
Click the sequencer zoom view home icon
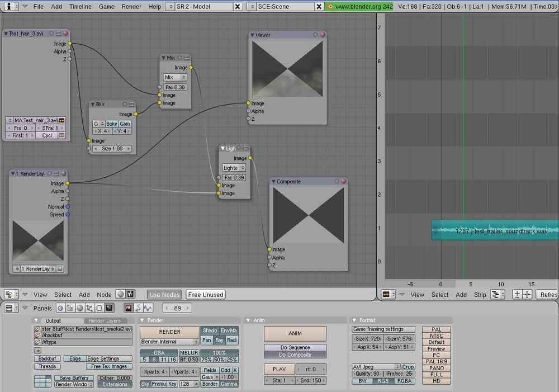(x=517, y=294)
